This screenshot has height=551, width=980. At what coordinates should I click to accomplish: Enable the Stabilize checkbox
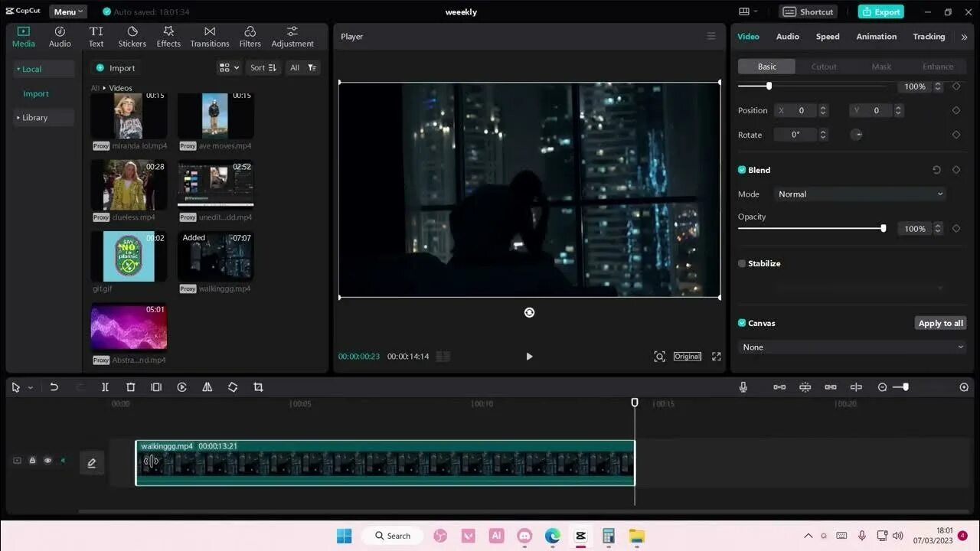[741, 263]
